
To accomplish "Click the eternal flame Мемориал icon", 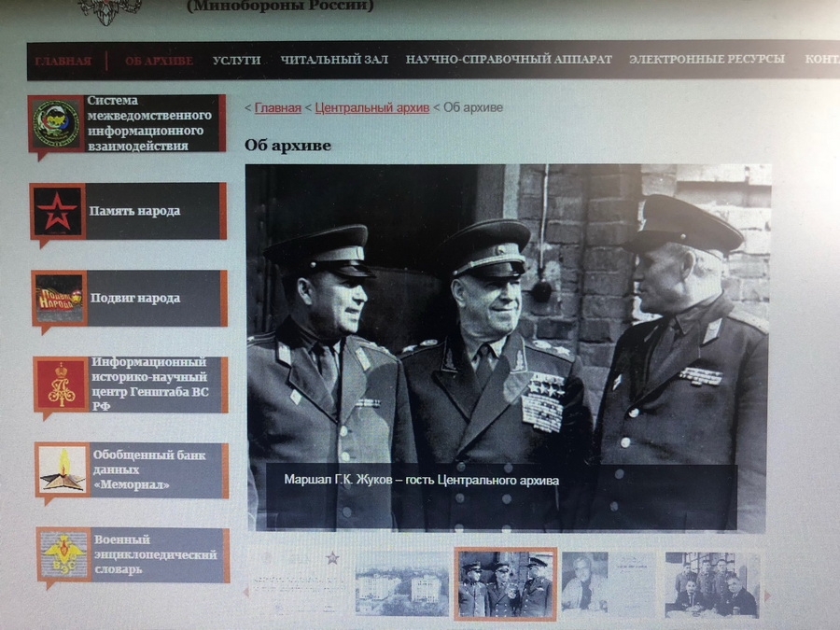I will (63, 469).
